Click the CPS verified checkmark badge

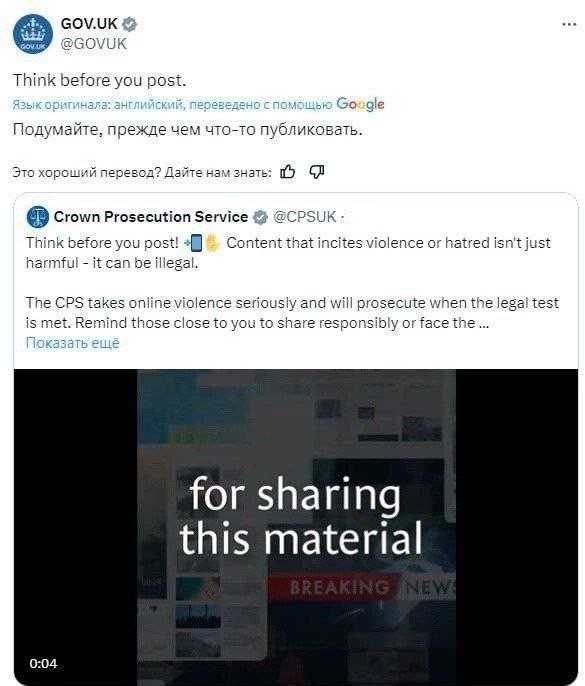(260, 217)
